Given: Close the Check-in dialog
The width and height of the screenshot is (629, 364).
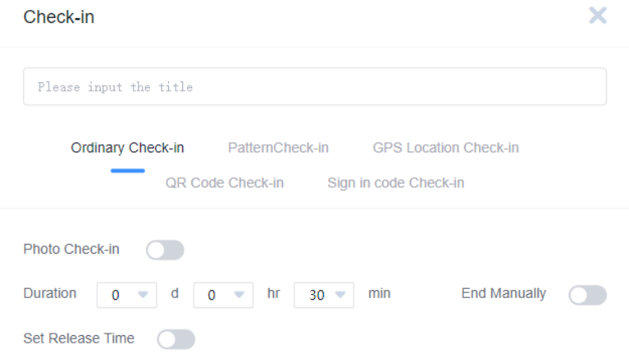Looking at the screenshot, I should click(598, 16).
